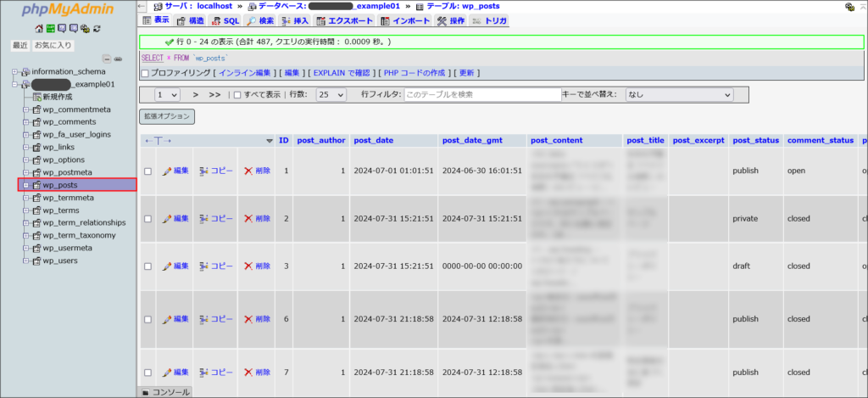Open navigation panel settings gear icon

click(86, 29)
